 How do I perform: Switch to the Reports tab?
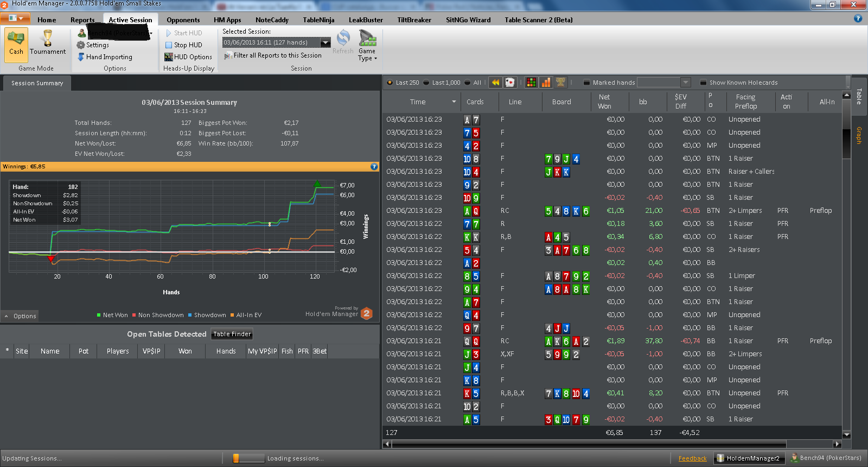tap(82, 20)
